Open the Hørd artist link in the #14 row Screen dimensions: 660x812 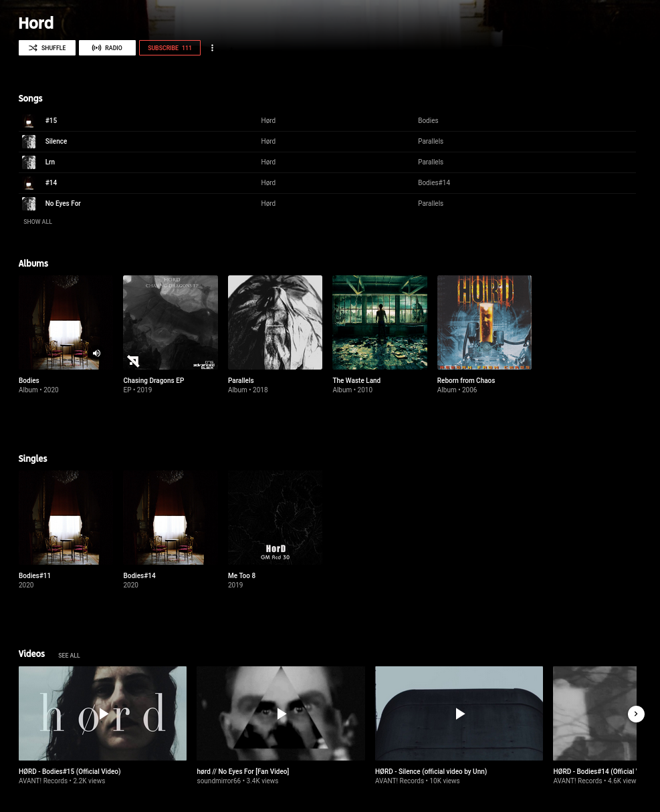click(x=268, y=183)
